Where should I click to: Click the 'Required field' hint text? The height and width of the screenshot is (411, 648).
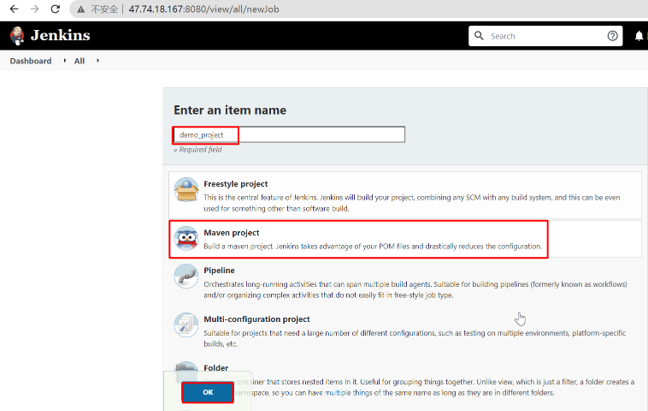198,150
